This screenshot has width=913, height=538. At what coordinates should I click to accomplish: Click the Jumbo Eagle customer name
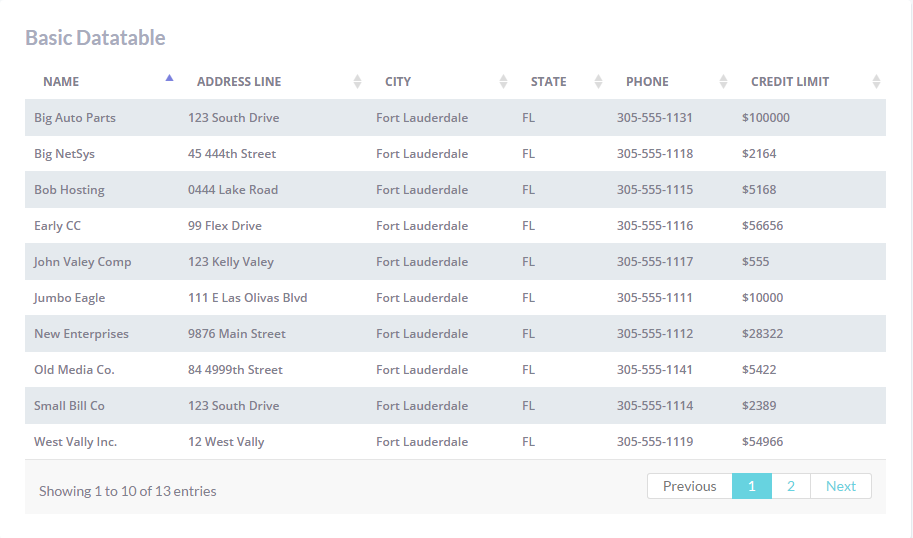point(69,298)
